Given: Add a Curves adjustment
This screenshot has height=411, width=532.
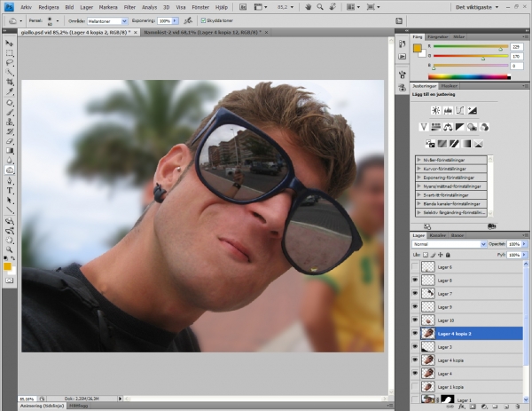Looking at the screenshot, I should coord(460,110).
